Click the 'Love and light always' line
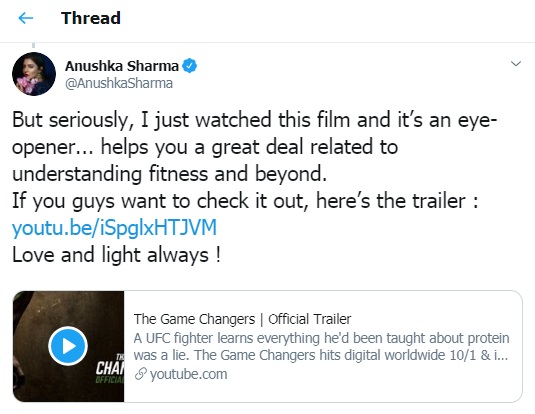The image size is (535, 414). tap(116, 255)
